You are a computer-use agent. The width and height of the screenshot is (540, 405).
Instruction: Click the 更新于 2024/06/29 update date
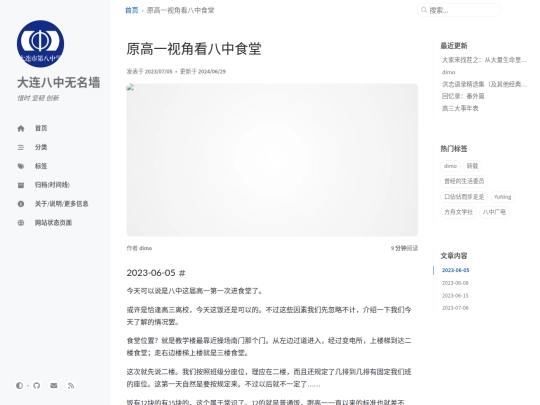203,71
